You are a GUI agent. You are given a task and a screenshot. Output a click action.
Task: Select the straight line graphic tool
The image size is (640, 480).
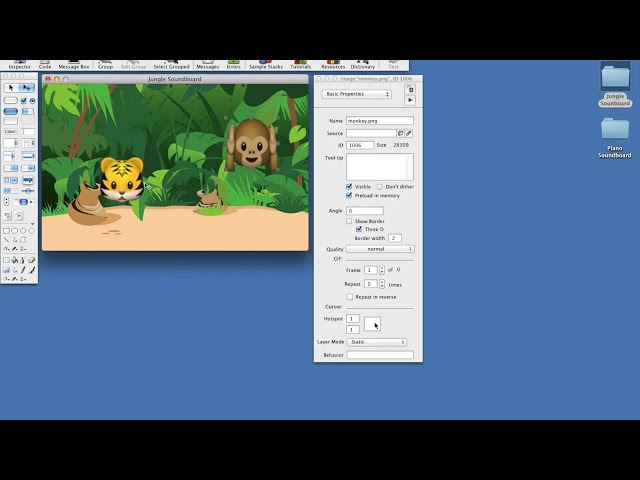pyautogui.click(x=7, y=240)
